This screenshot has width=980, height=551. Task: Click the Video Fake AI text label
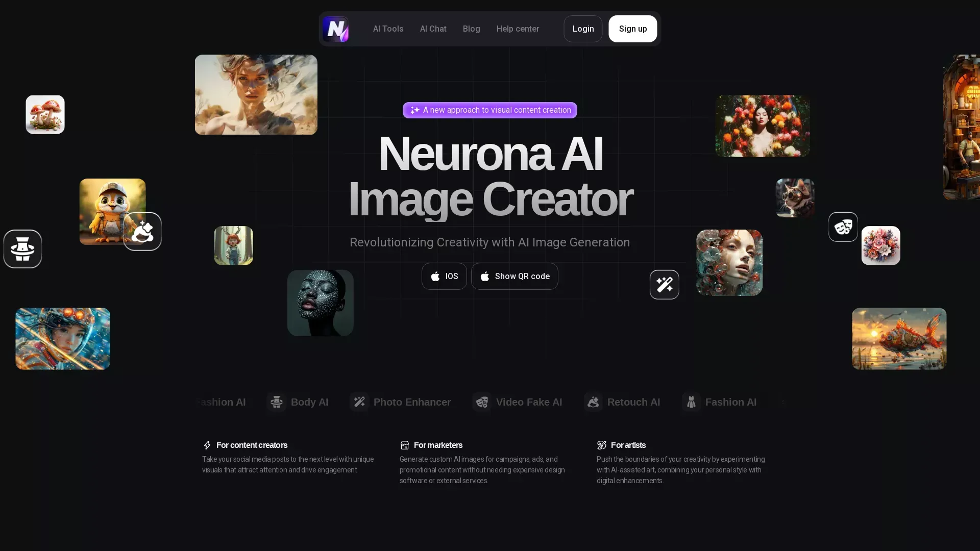[x=529, y=402]
